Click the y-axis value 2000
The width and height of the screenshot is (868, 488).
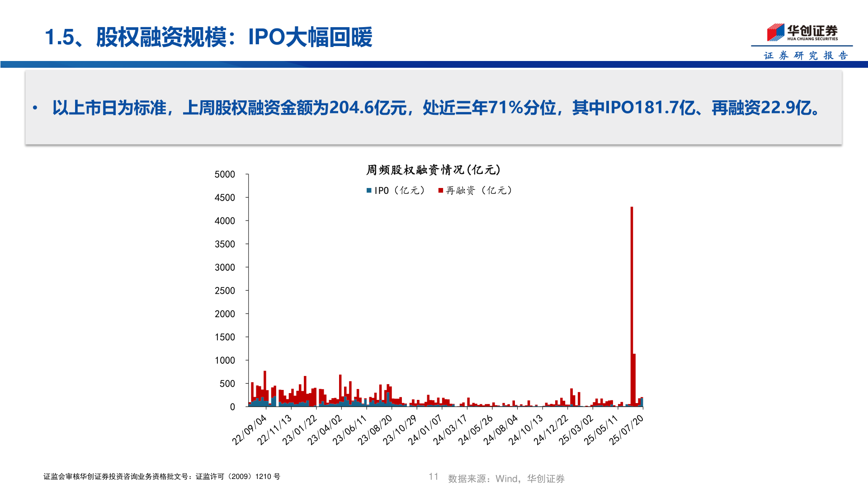click(x=225, y=314)
